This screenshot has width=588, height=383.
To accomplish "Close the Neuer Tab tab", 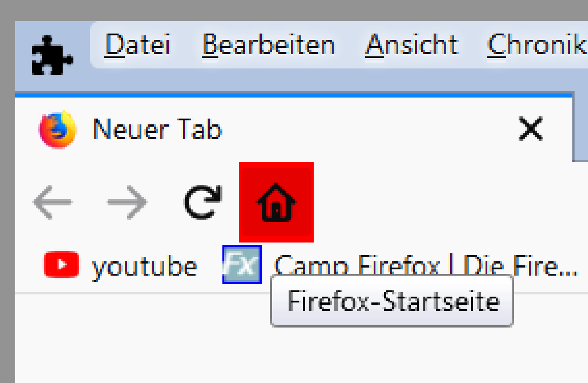I will point(530,129).
